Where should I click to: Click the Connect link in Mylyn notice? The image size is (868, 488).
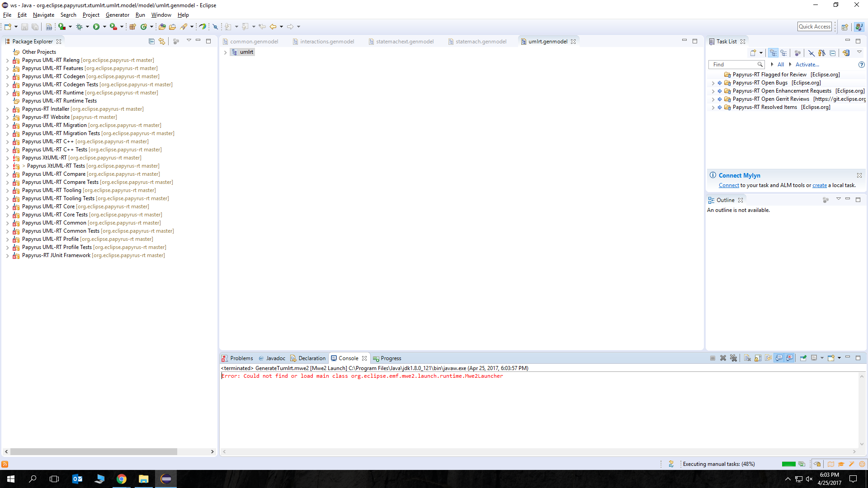(729, 185)
